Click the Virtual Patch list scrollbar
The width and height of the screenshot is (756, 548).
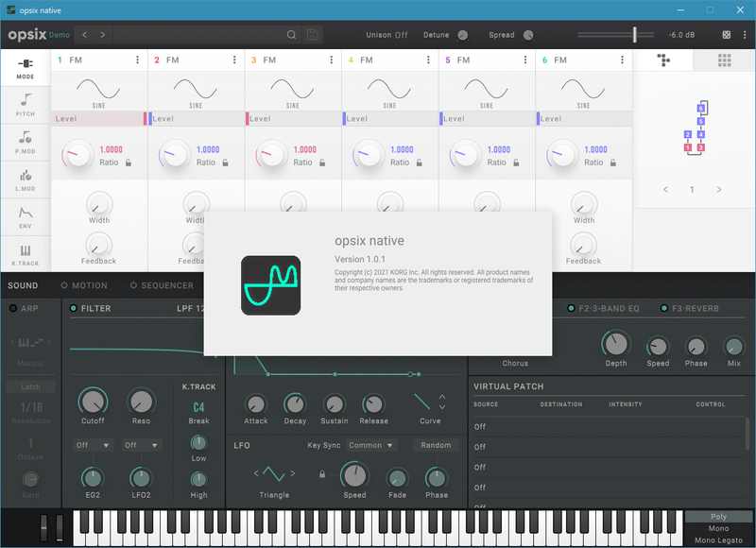pyautogui.click(x=747, y=434)
